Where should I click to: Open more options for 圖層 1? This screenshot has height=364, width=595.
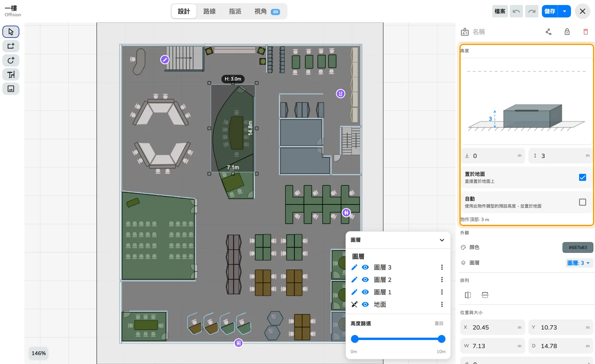tap(442, 292)
